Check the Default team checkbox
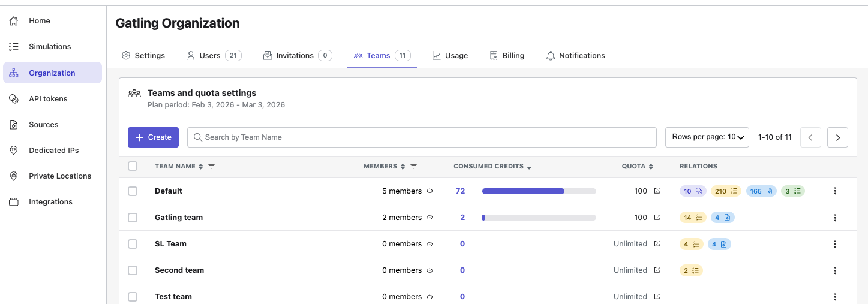Screen dimensions: 868x304 point(133,191)
